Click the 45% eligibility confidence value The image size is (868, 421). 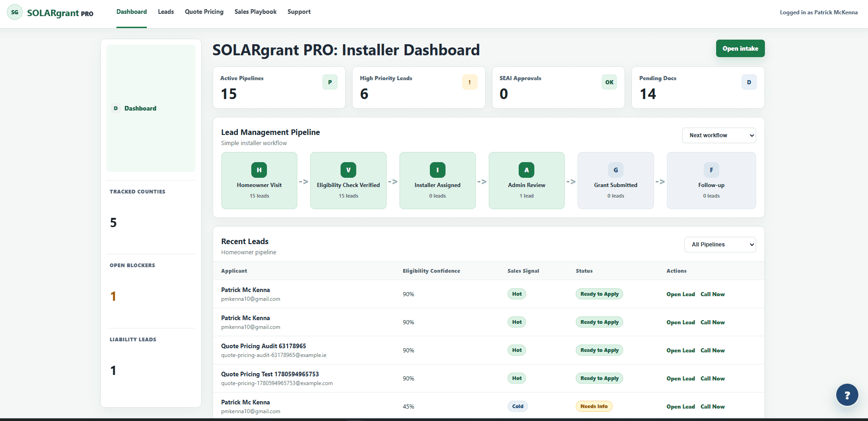[x=408, y=407]
